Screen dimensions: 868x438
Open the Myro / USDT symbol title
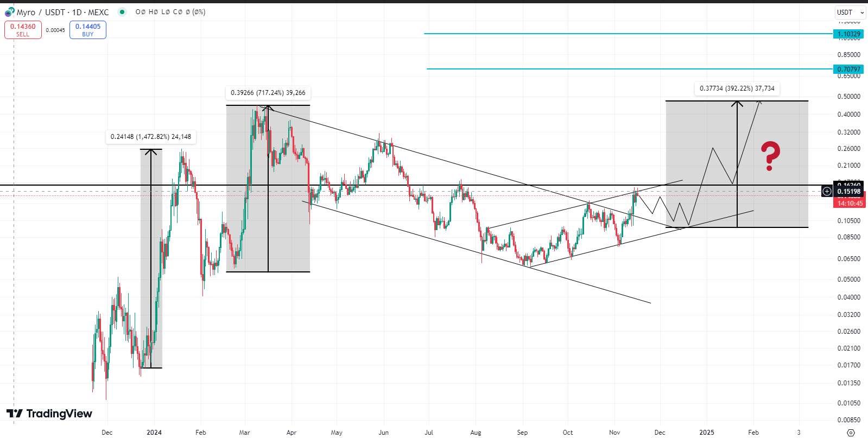pos(62,12)
